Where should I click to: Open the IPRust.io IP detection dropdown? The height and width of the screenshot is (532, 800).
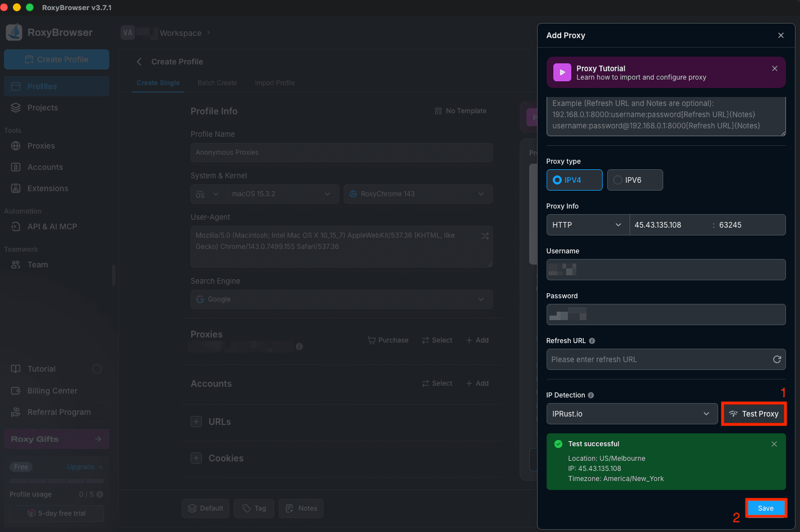pyautogui.click(x=632, y=414)
